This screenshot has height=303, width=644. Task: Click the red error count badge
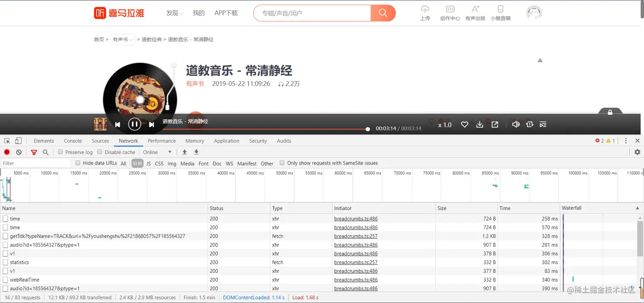click(x=600, y=141)
